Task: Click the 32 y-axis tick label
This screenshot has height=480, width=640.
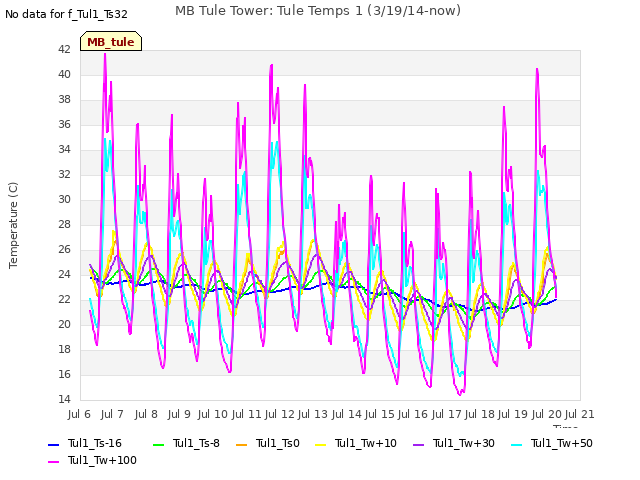Action: [x=64, y=174]
